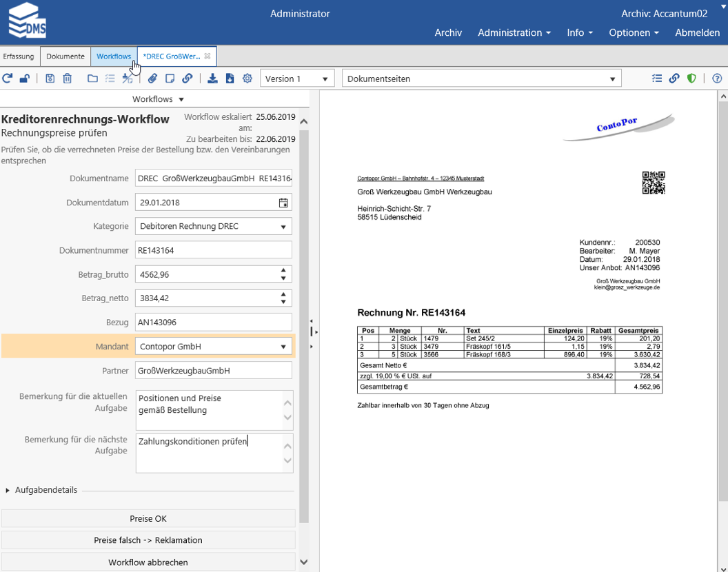
Task: Open help via the question mark icon
Action: 717,79
